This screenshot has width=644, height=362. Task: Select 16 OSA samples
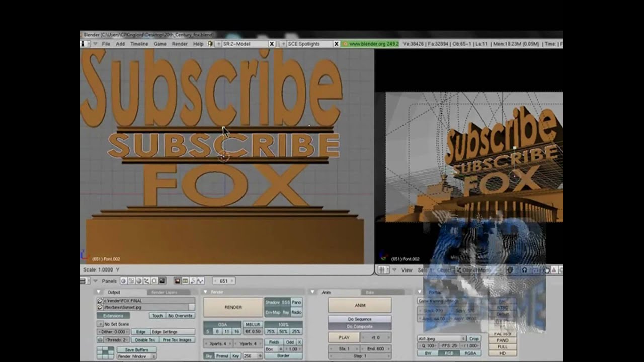(236, 332)
